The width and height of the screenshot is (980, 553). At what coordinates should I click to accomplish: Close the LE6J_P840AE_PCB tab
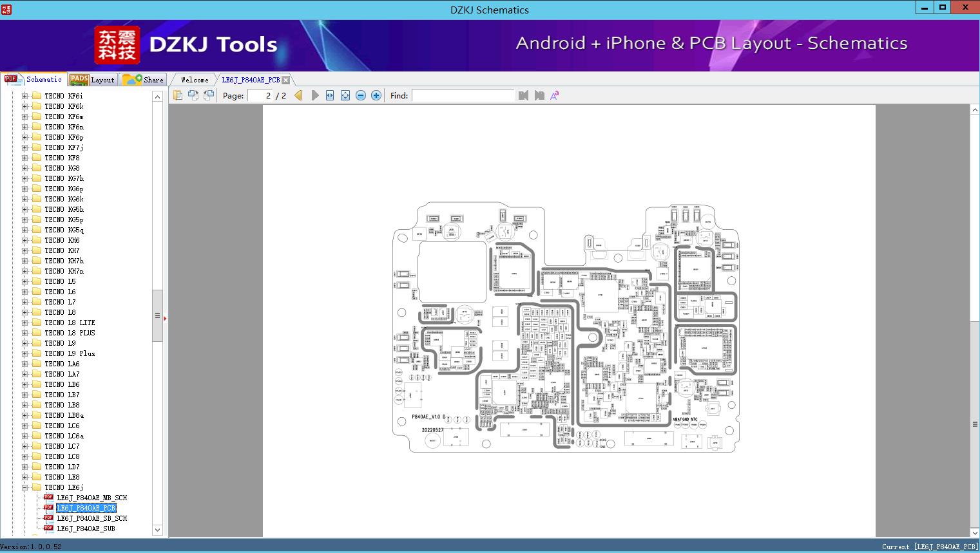[285, 80]
